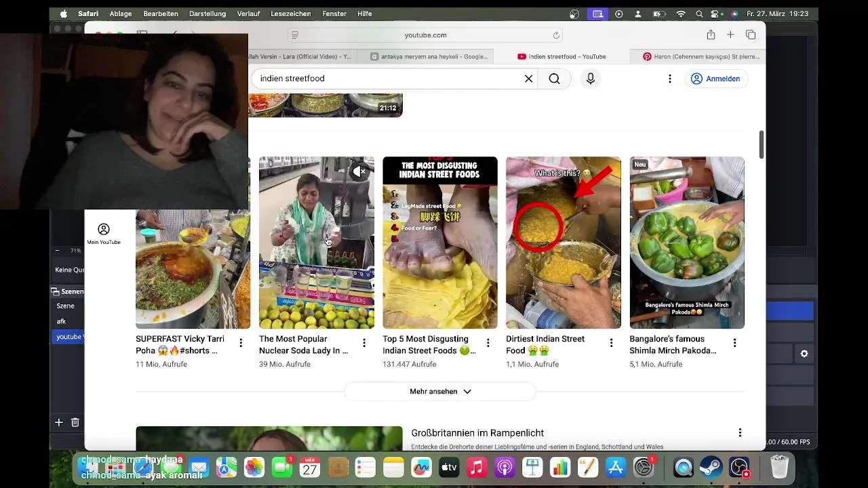This screenshot has width=868, height=488.
Task: Click the Safari share icon
Action: click(x=711, y=35)
